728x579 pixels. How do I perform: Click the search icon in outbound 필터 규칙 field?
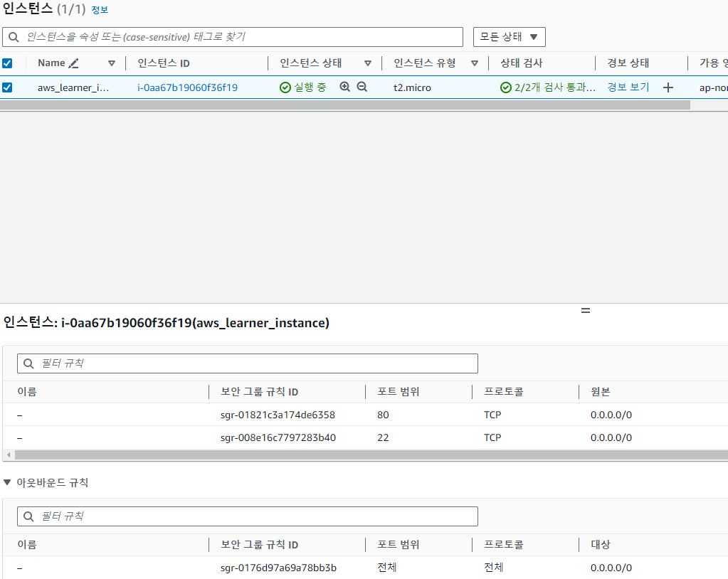pyautogui.click(x=28, y=516)
